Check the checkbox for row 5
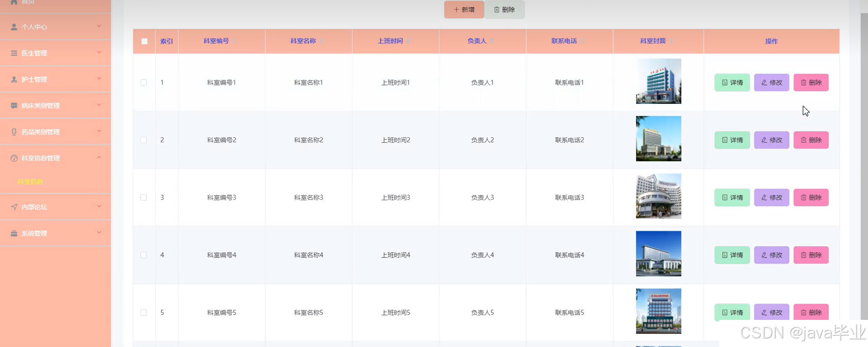The height and width of the screenshot is (347, 868). click(x=144, y=312)
